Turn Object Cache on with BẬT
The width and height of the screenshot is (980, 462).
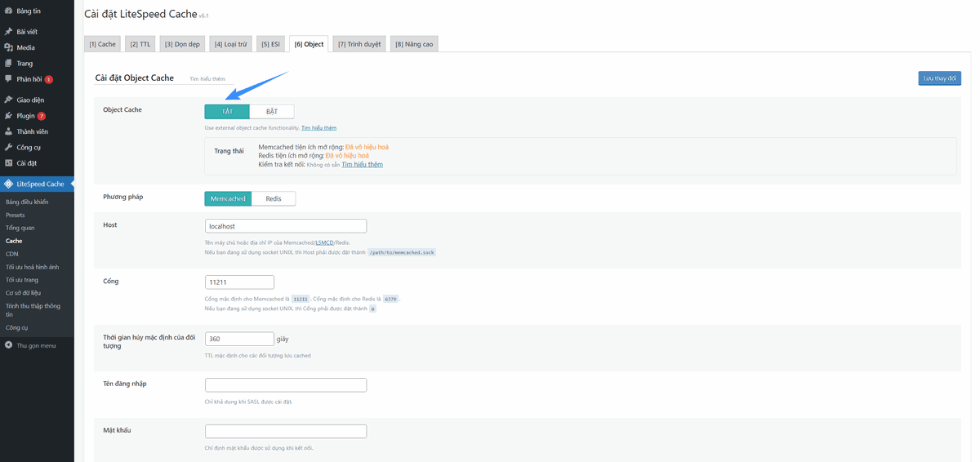point(271,111)
